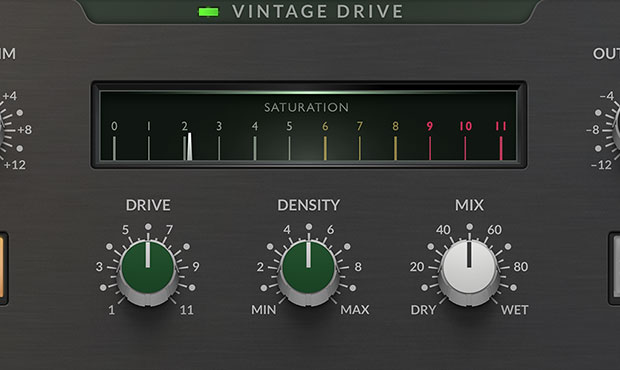Click the orange button at left edge
The image size is (620, 370).
tap(2, 268)
